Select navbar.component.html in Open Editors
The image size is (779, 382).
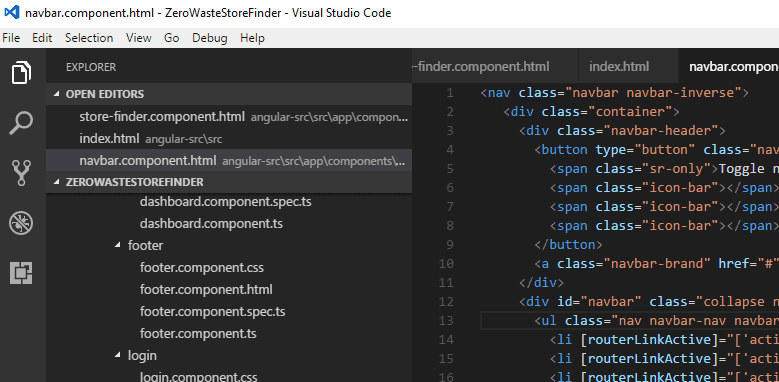229,161
